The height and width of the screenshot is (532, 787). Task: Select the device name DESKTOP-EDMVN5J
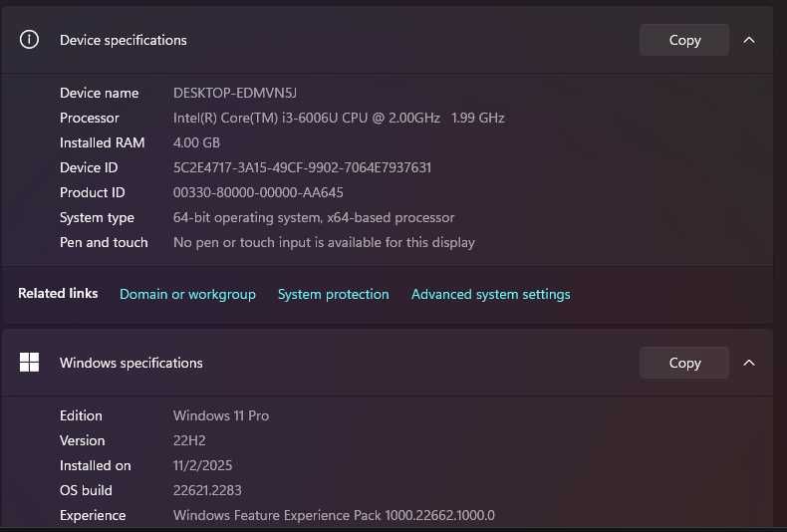pos(235,93)
